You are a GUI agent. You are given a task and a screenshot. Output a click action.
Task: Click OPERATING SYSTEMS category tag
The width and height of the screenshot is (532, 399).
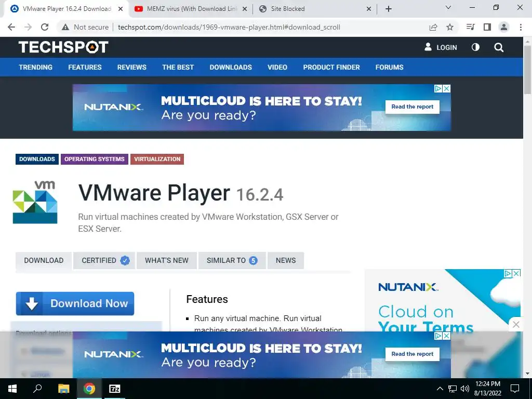tap(95, 159)
